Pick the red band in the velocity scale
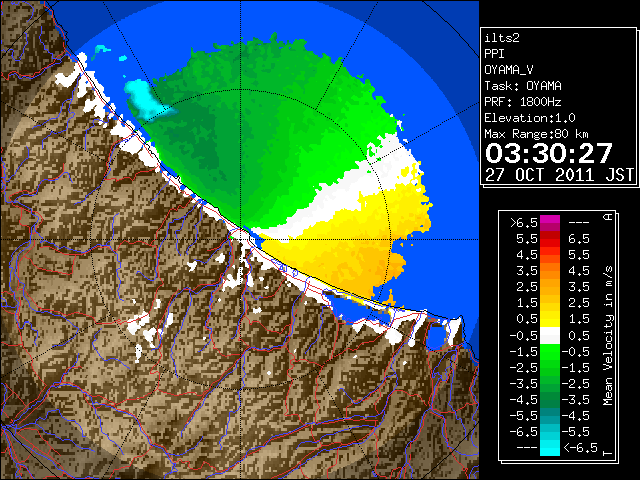The image size is (640, 480). (550, 243)
